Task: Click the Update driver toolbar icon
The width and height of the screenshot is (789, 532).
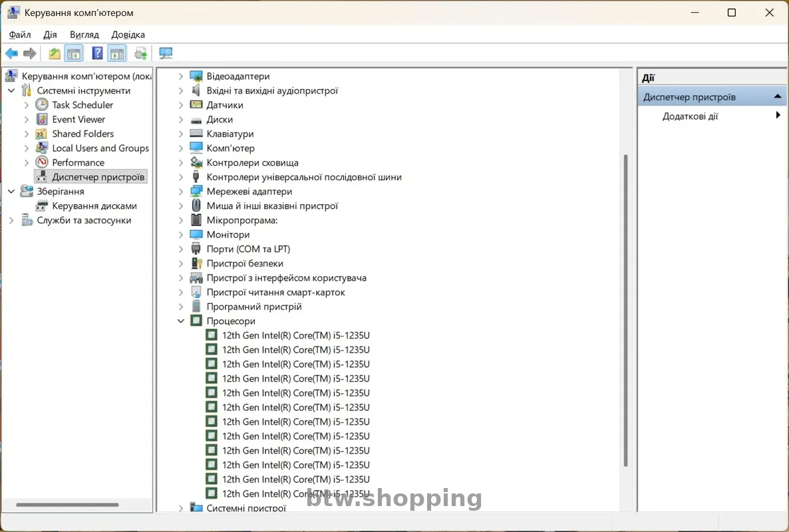Action: click(140, 54)
